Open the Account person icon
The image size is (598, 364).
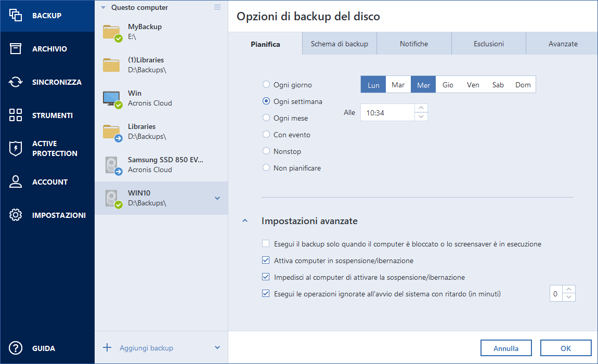16,182
